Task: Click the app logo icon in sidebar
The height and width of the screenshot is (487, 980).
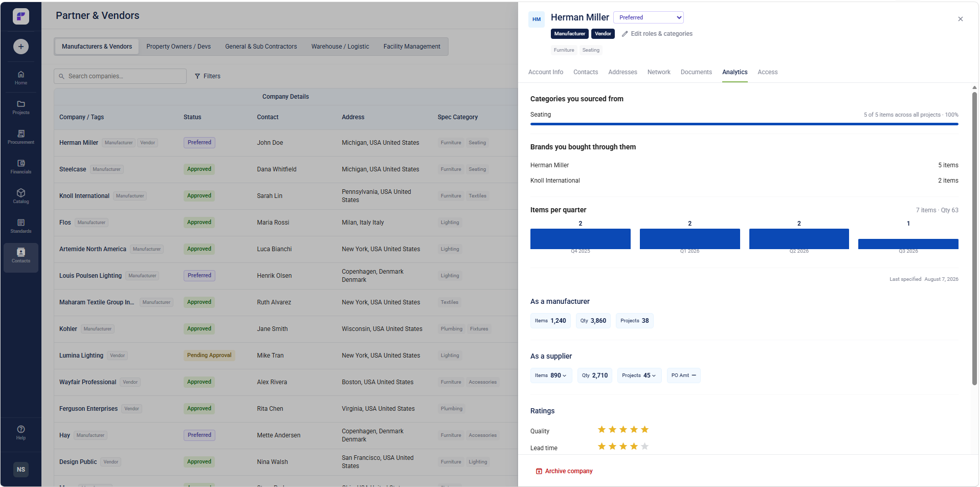Action: (21, 16)
